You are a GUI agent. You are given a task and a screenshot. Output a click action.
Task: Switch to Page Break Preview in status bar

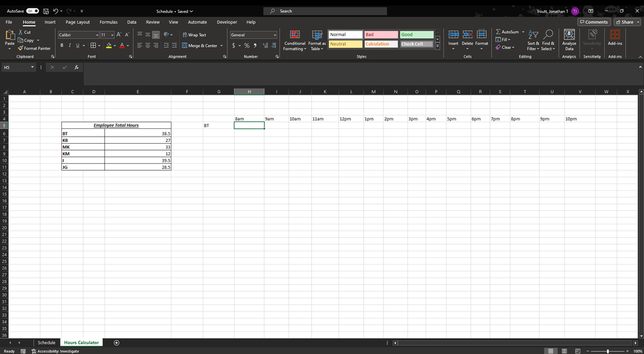(578, 351)
